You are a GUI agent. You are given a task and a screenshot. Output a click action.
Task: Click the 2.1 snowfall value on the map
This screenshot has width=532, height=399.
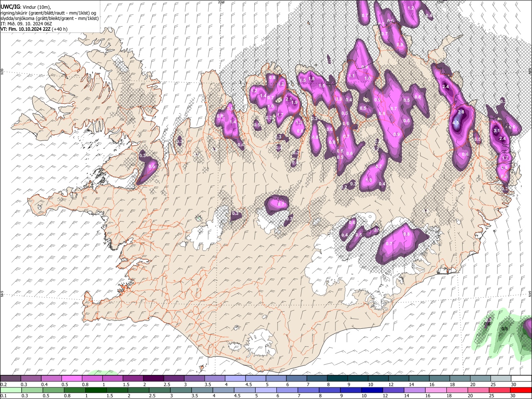pos(289,99)
